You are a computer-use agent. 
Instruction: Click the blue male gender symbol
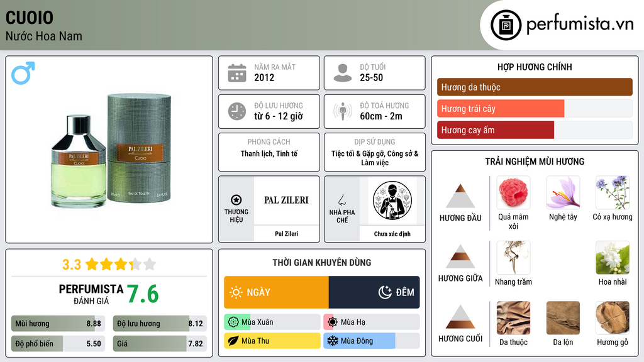tap(23, 73)
